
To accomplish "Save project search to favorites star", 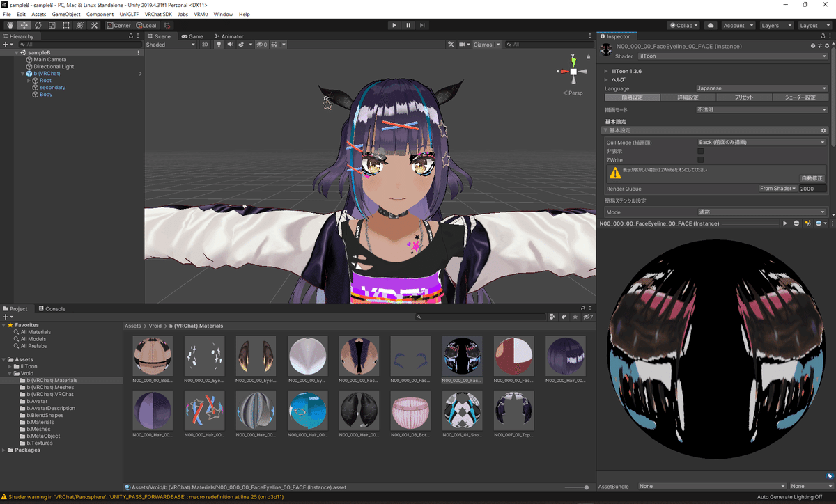I will pyautogui.click(x=575, y=317).
